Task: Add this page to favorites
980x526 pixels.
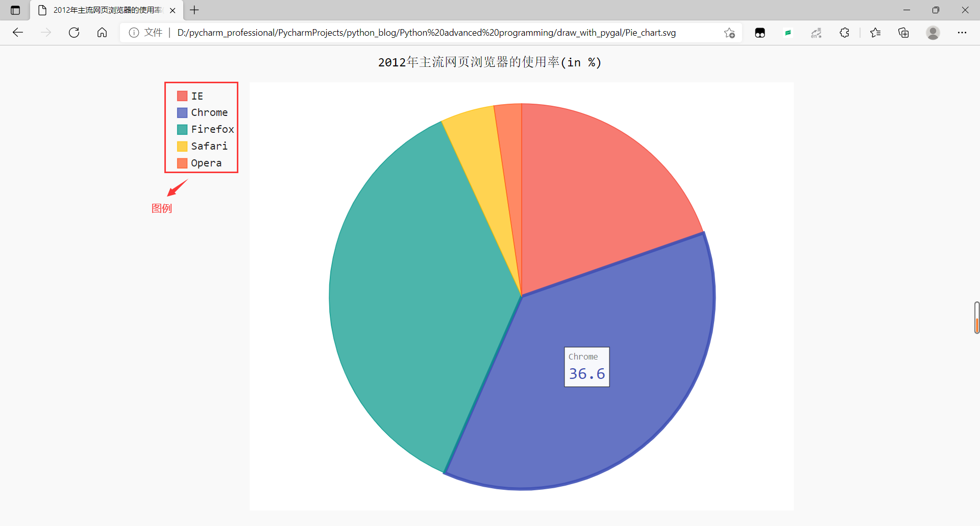Action: click(x=729, y=32)
